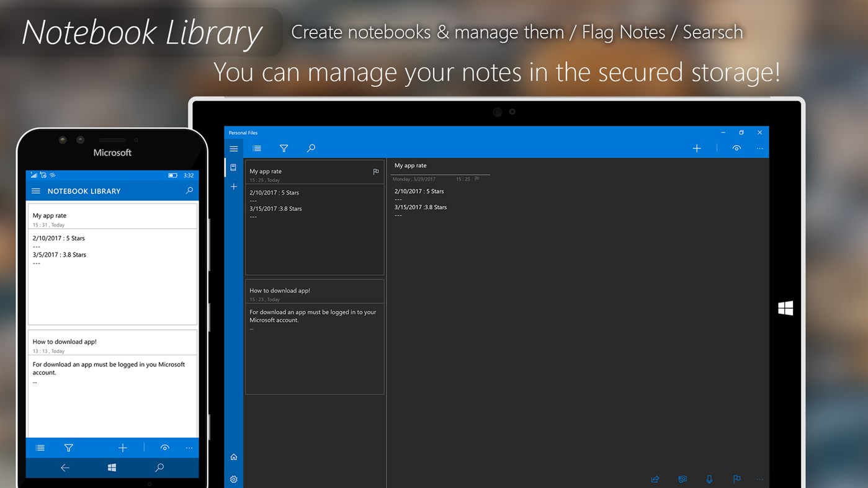
Task: Toggle the eye icon in the top toolbar
Action: 736,148
